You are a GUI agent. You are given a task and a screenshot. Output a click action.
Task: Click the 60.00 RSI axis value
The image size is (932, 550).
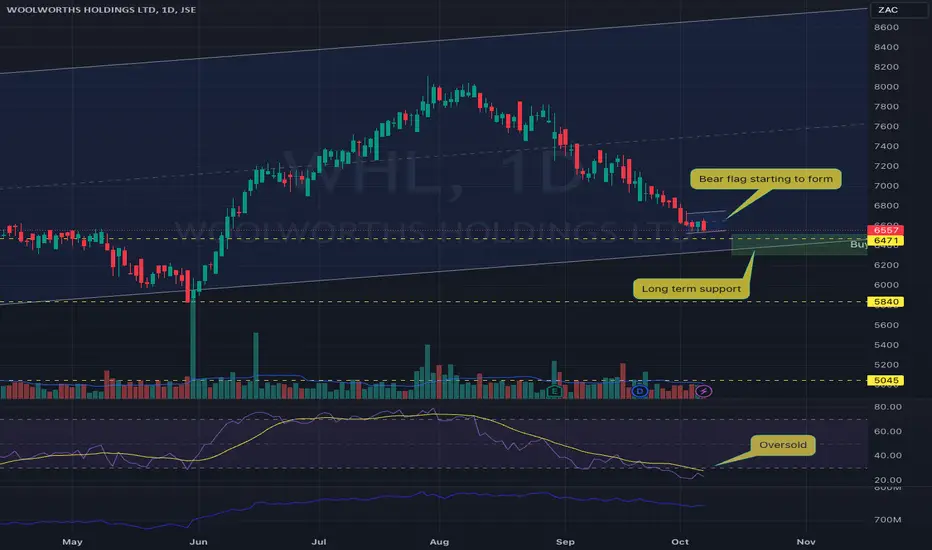[x=887, y=431]
